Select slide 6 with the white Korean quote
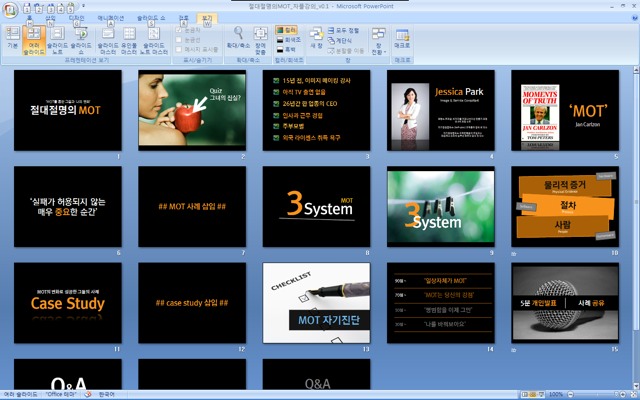640x400 pixels. 68,207
